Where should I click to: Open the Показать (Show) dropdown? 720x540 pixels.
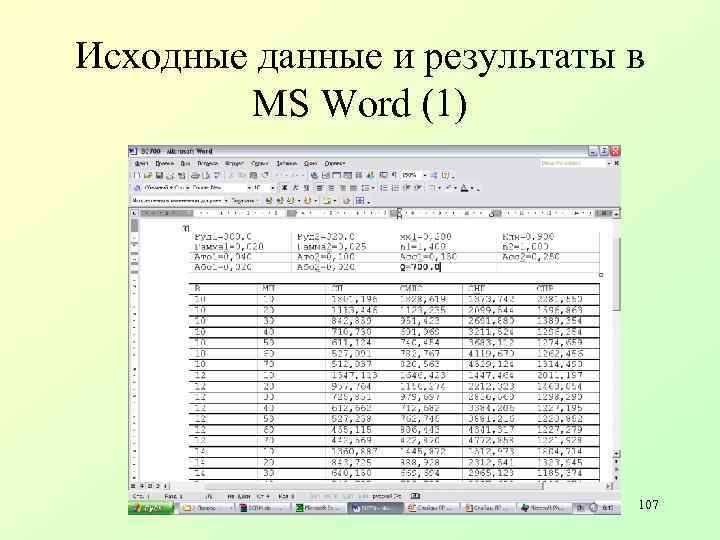[x=243, y=201]
